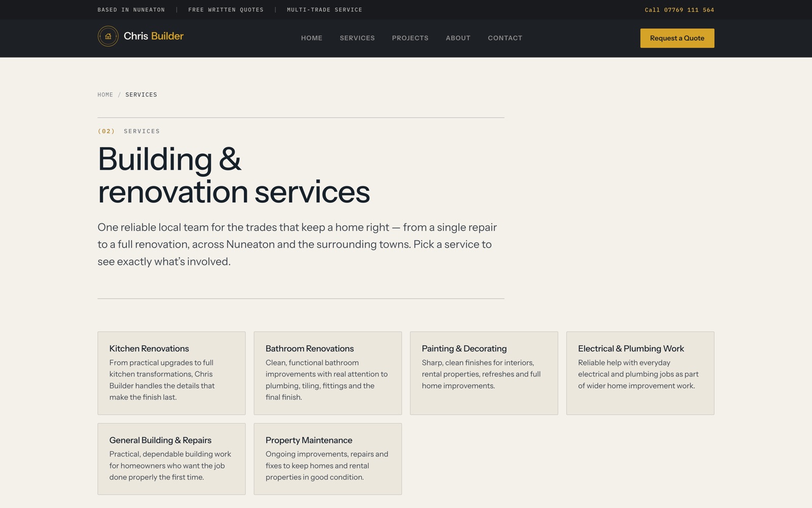The height and width of the screenshot is (508, 812).
Task: Open the Electrical & Plumbing Work card
Action: point(640,373)
